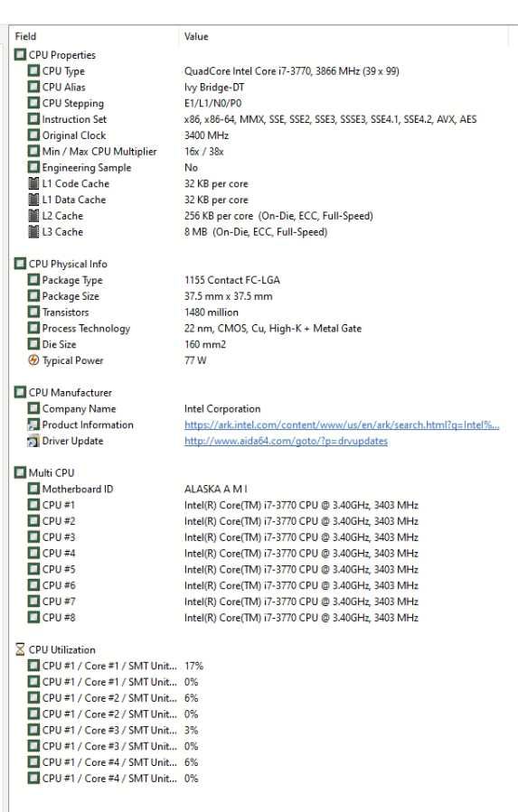Select the CPU #3 row in Multi CPU
Viewport: 518px width, 812px height.
coord(223,537)
